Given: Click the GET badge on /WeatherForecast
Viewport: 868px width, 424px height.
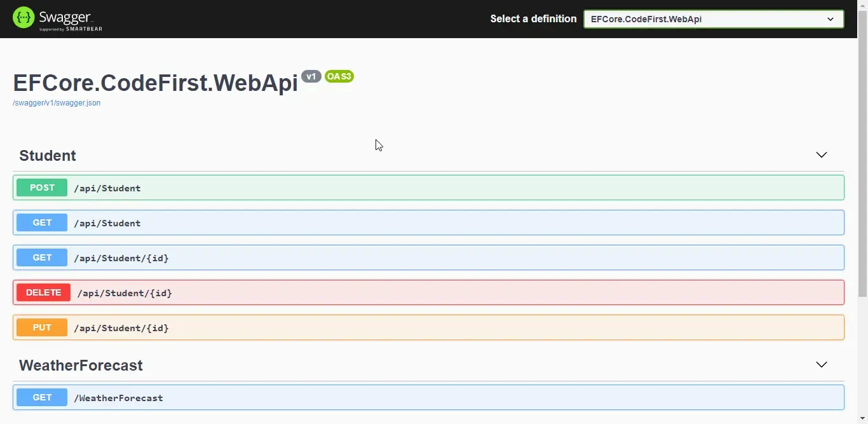Looking at the screenshot, I should [x=42, y=397].
